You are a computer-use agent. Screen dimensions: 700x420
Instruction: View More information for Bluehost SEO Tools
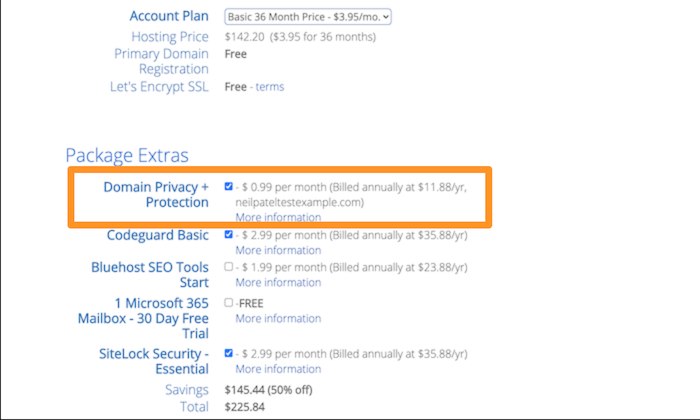278,283
